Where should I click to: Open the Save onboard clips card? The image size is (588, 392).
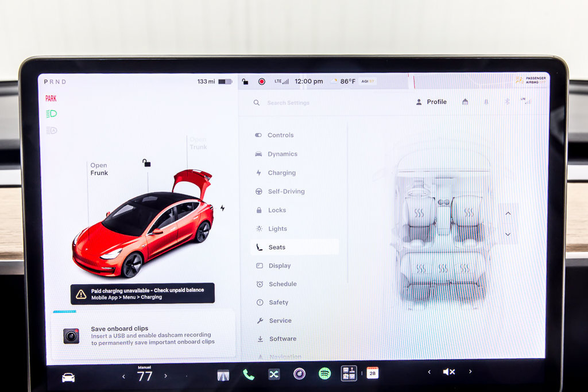tap(143, 335)
